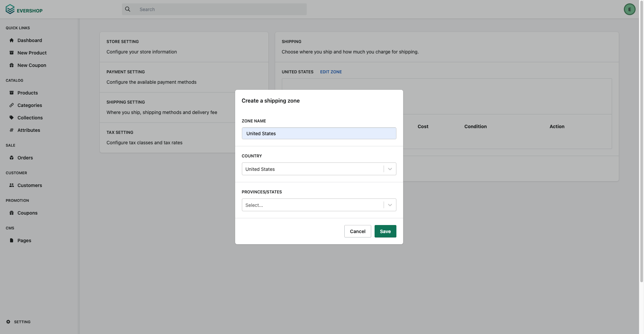Click the Setting gear icon
Screen dimensions: 644x334
tap(8, 322)
